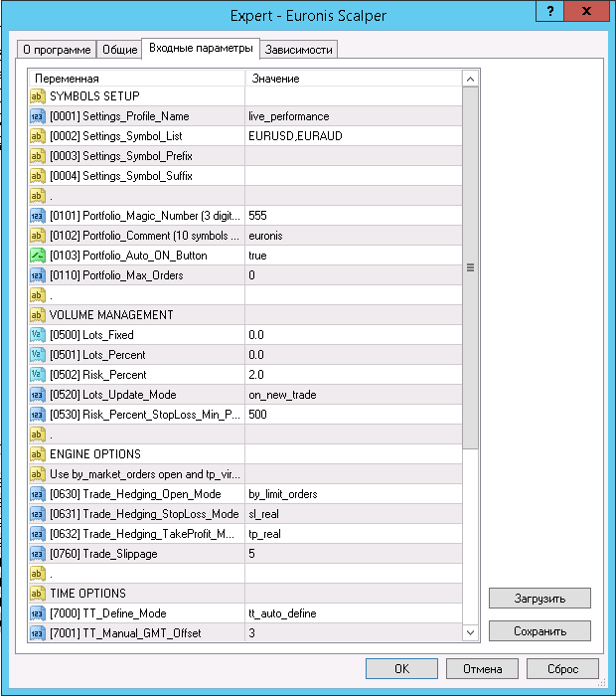
Task: Click the vertical scrollbar thumb
Action: click(470, 267)
